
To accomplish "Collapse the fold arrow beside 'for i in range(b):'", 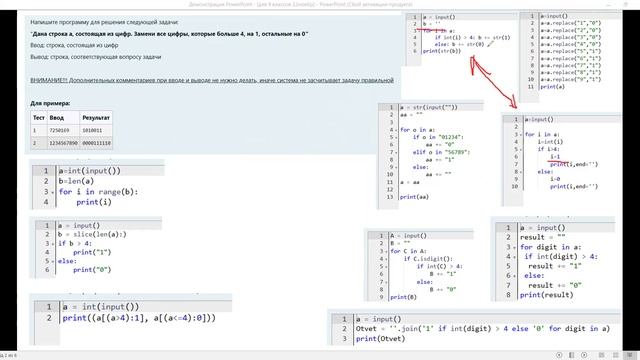I will tap(53, 192).
